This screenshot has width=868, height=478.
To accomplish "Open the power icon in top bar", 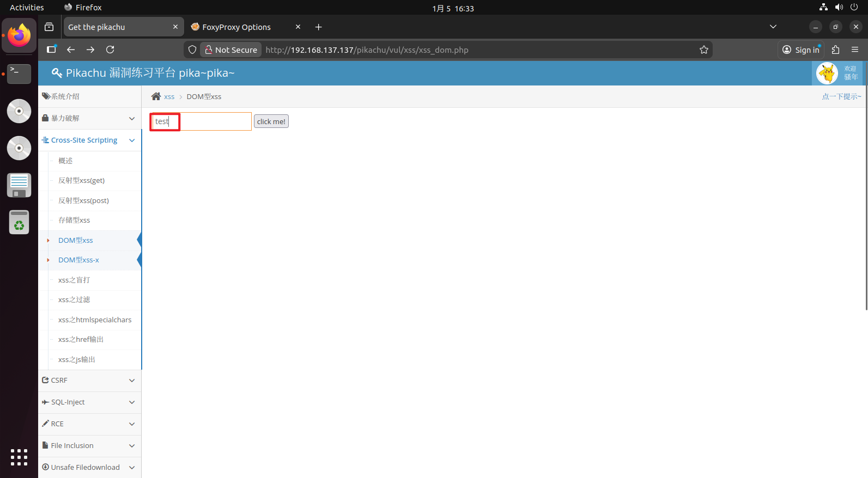I will pos(854,7).
